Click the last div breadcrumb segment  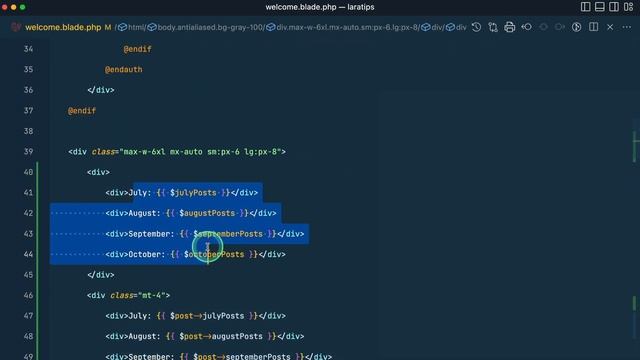coord(461,27)
